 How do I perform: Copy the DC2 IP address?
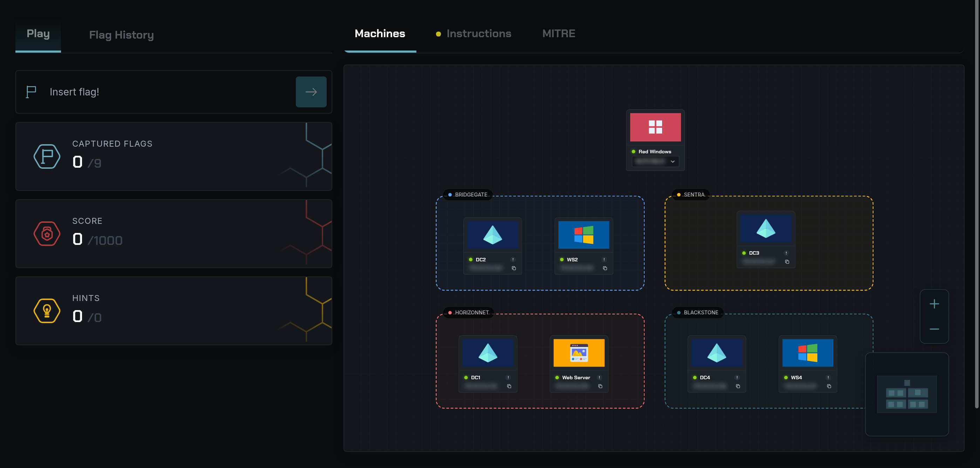coord(513,268)
